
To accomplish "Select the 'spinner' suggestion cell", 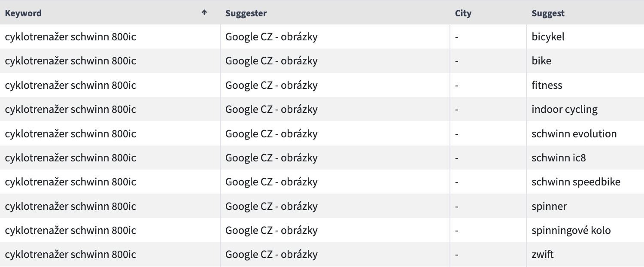I will click(585, 206).
